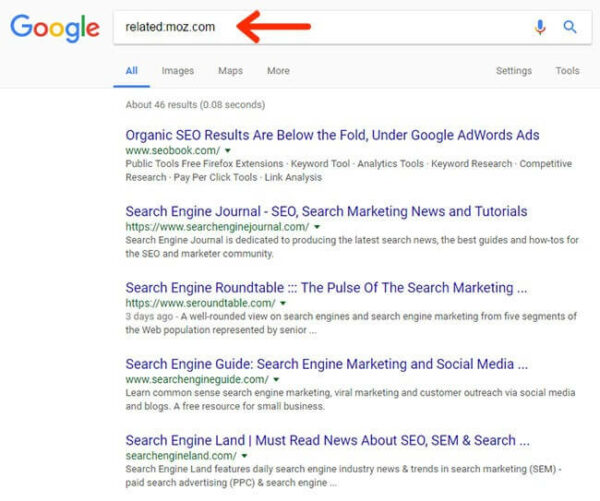Open Search Engine Guide result title
This screenshot has height=501, width=600.
click(x=326, y=364)
